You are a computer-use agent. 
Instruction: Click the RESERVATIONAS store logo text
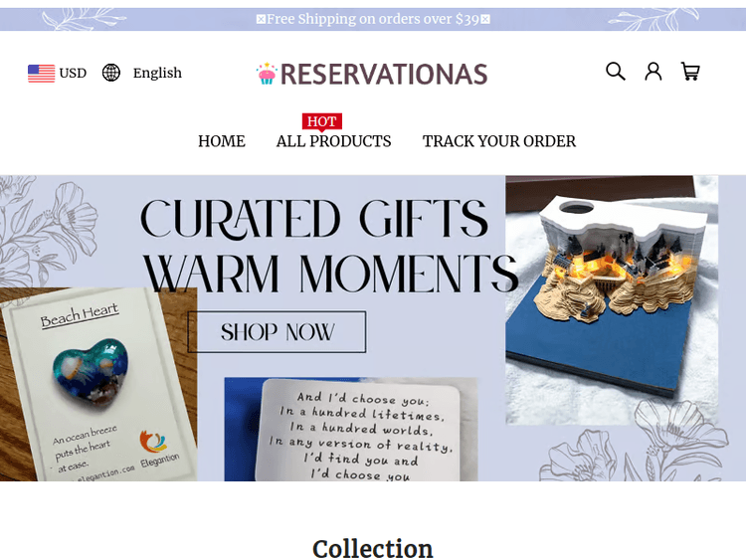pos(384,75)
